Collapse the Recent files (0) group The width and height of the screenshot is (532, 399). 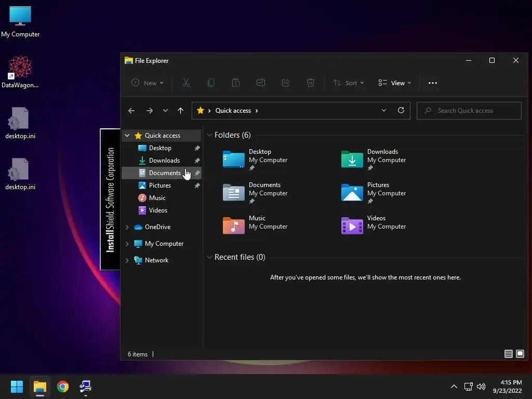coord(209,257)
